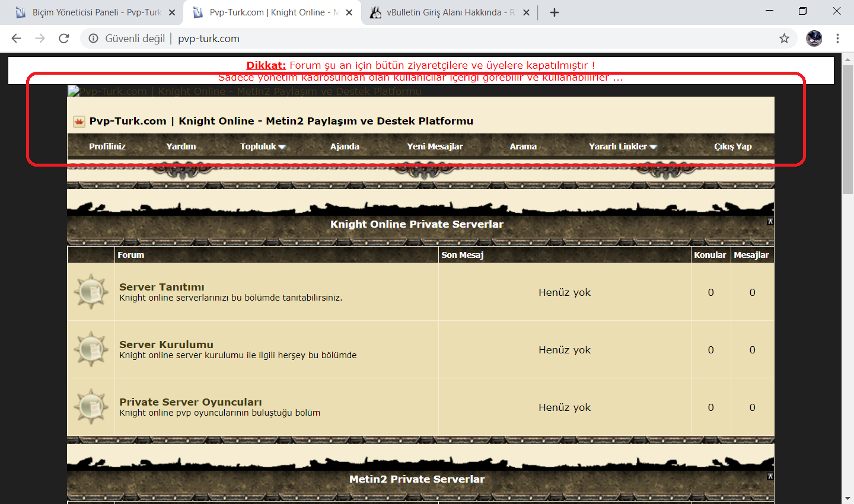854x504 pixels.
Task: Open the 'Yardım' navigation link
Action: point(181,146)
